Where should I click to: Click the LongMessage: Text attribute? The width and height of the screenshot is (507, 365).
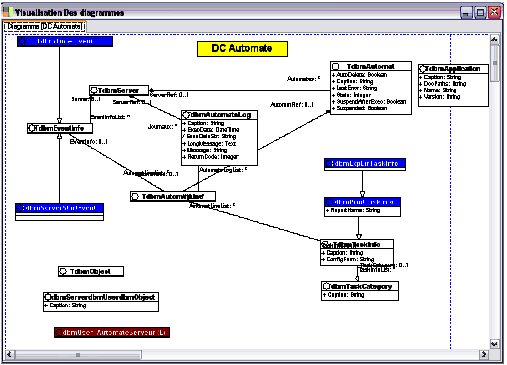coord(209,144)
